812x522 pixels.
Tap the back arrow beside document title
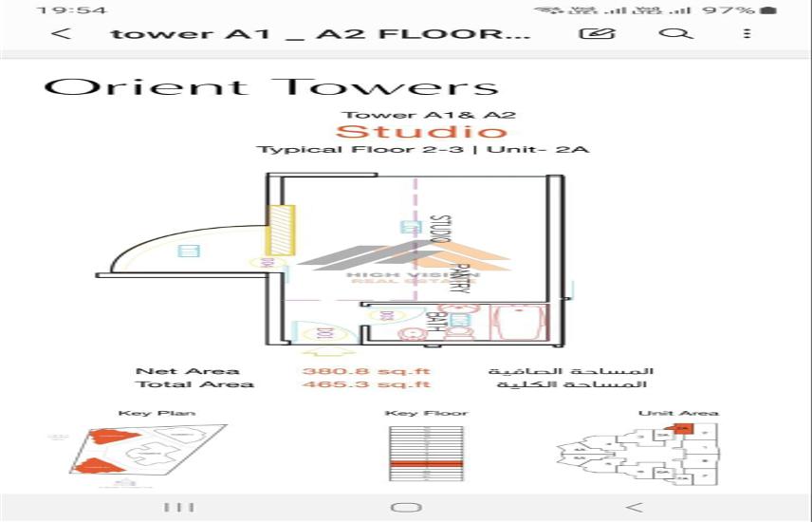pyautogui.click(x=62, y=34)
